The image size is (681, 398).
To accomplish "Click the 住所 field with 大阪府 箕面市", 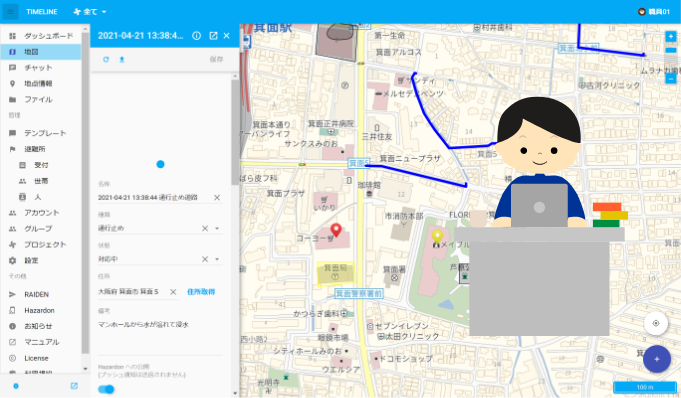I will tap(132, 292).
